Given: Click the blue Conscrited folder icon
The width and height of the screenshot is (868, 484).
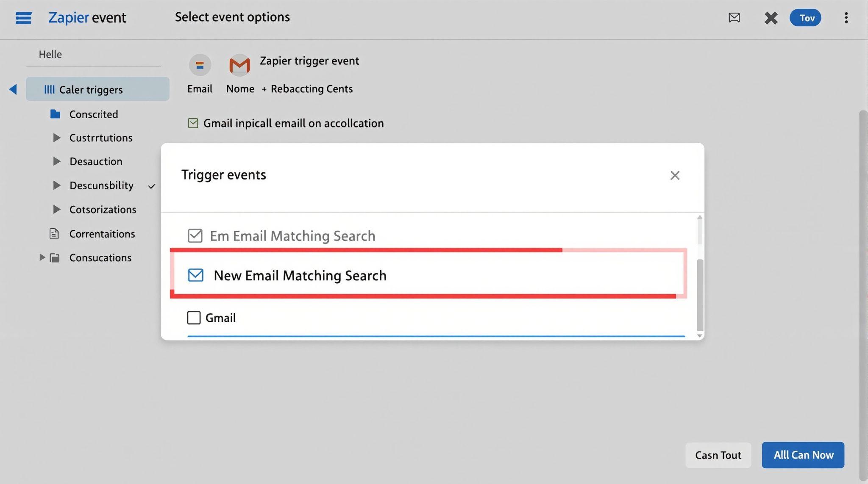Looking at the screenshot, I should point(55,114).
